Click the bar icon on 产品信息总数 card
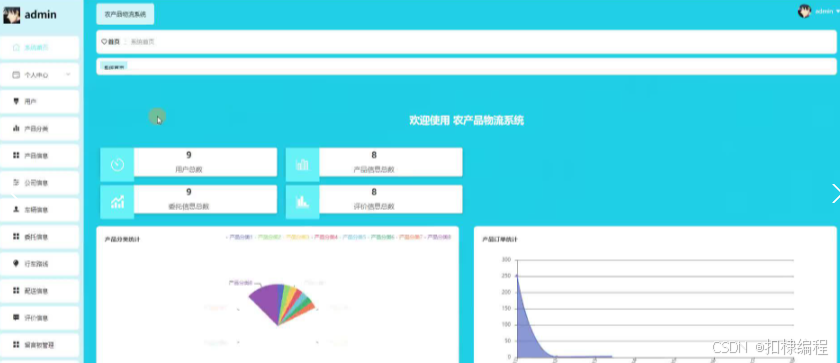Image resolution: width=840 pixels, height=363 pixels. pyautogui.click(x=303, y=165)
